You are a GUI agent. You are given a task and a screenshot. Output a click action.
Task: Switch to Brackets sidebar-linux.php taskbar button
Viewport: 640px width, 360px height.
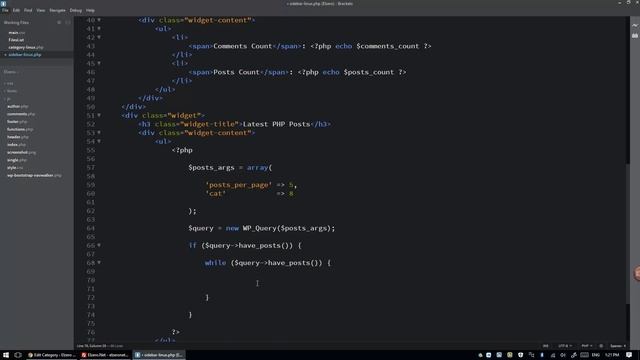[x=159, y=355]
